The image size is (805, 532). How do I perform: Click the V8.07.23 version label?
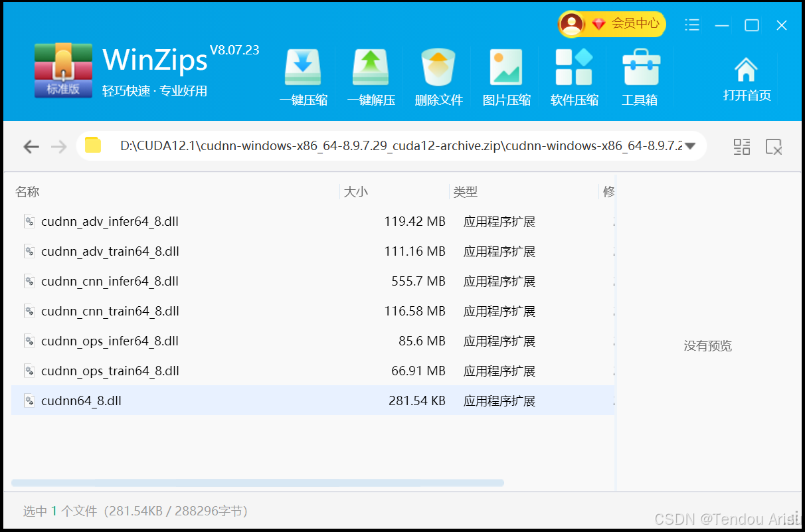pyautogui.click(x=234, y=50)
